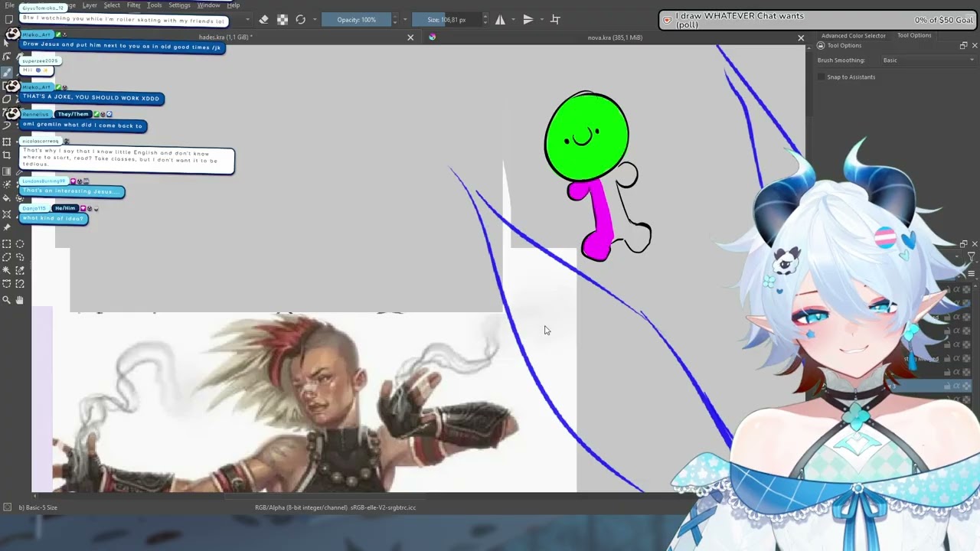Click the green smiley head drawing
This screenshot has height=551, width=980.
[586, 138]
